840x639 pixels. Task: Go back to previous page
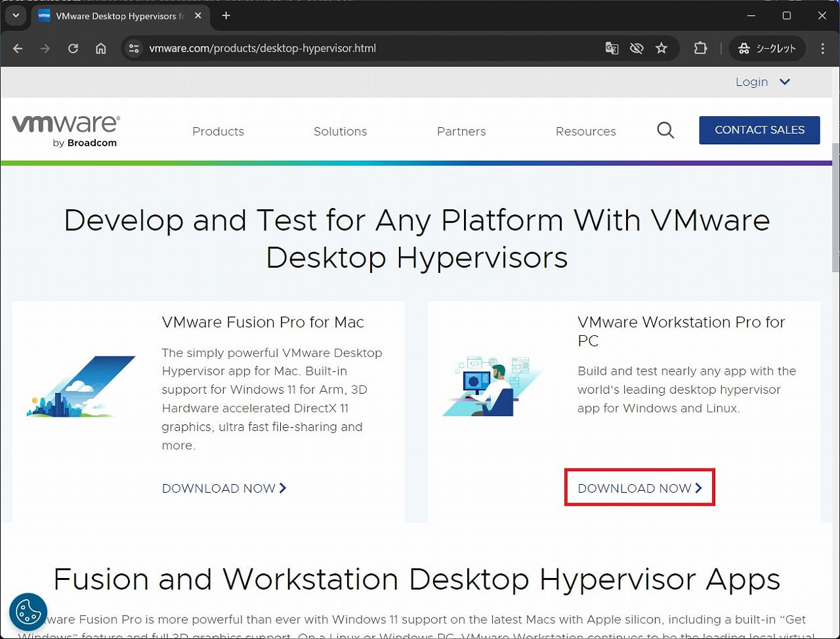tap(18, 49)
